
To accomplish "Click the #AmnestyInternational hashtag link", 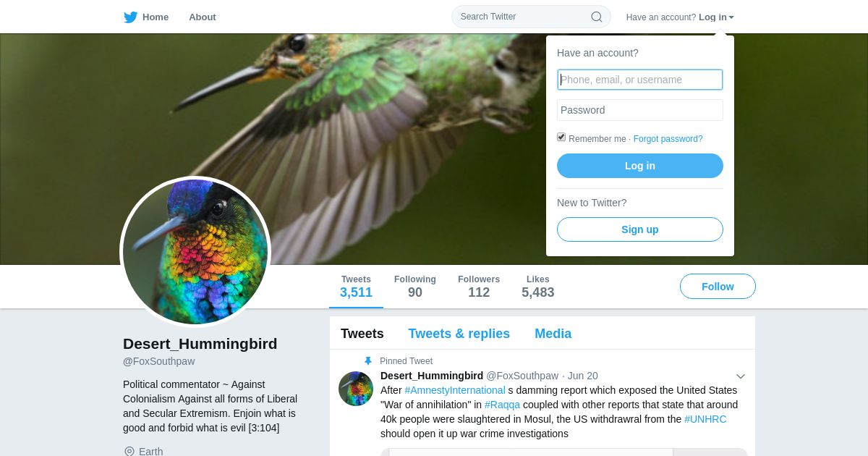I will tap(455, 390).
